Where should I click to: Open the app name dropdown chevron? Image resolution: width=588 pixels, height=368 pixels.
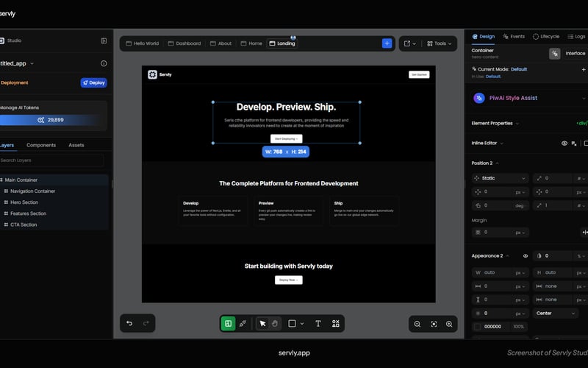point(32,63)
